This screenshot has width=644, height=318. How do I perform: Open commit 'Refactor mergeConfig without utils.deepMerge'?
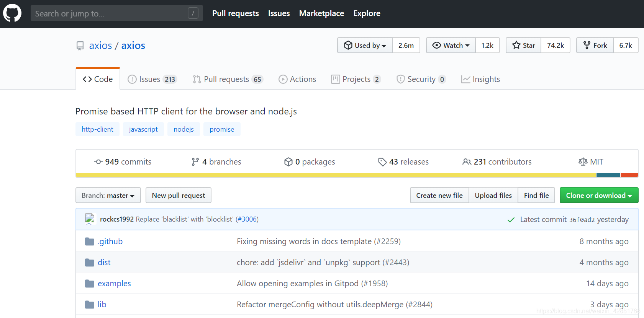[x=334, y=305]
